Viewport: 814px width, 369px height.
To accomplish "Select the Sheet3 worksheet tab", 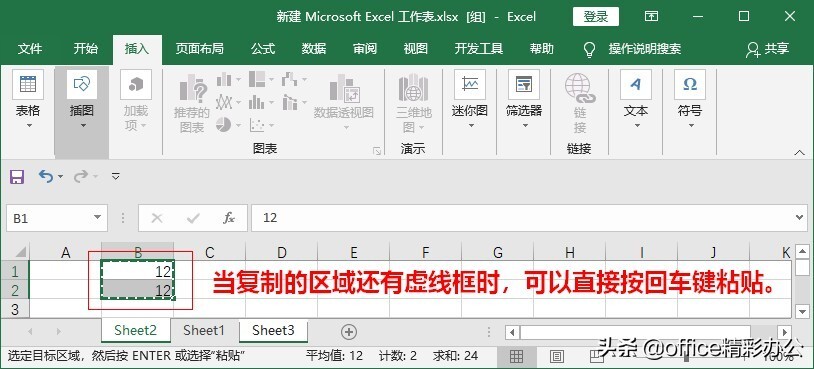I will click(273, 331).
